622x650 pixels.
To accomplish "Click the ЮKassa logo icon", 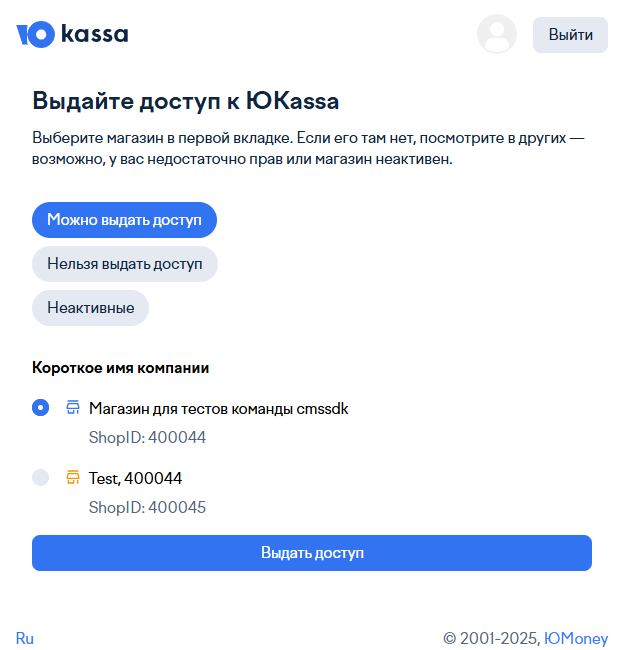I will click(x=35, y=35).
